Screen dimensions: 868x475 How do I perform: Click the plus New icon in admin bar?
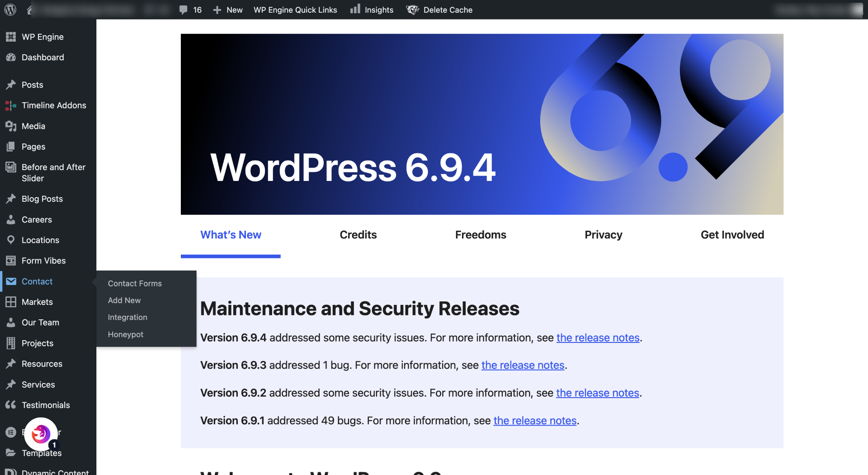coord(217,10)
